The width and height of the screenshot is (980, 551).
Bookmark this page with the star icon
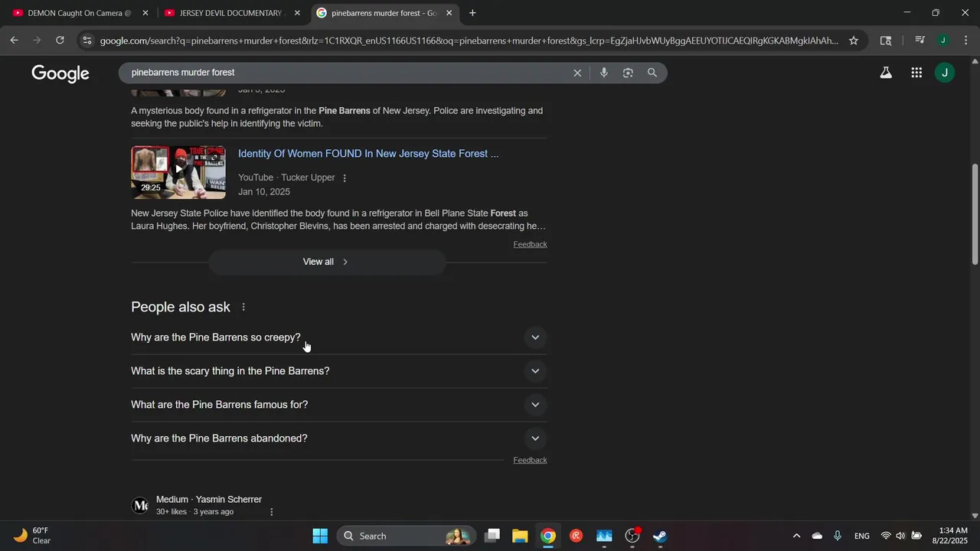pyautogui.click(x=854, y=41)
